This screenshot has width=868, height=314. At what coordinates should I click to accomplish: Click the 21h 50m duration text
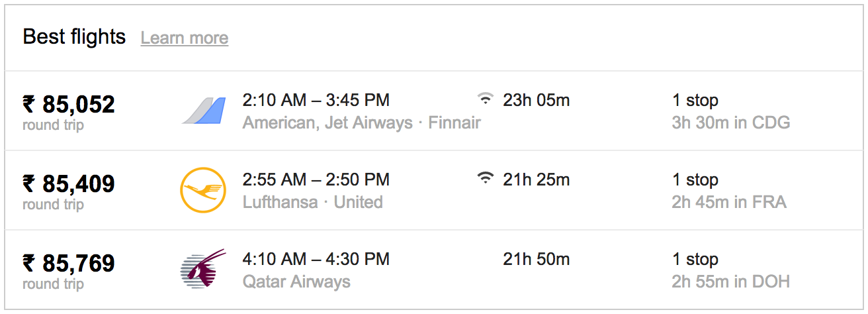[x=537, y=259]
